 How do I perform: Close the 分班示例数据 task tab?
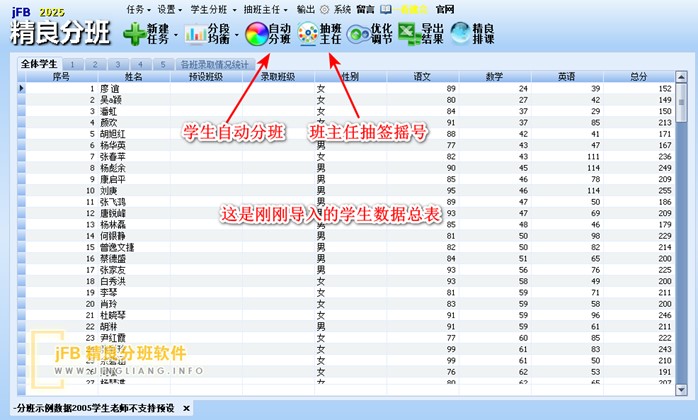(184, 408)
